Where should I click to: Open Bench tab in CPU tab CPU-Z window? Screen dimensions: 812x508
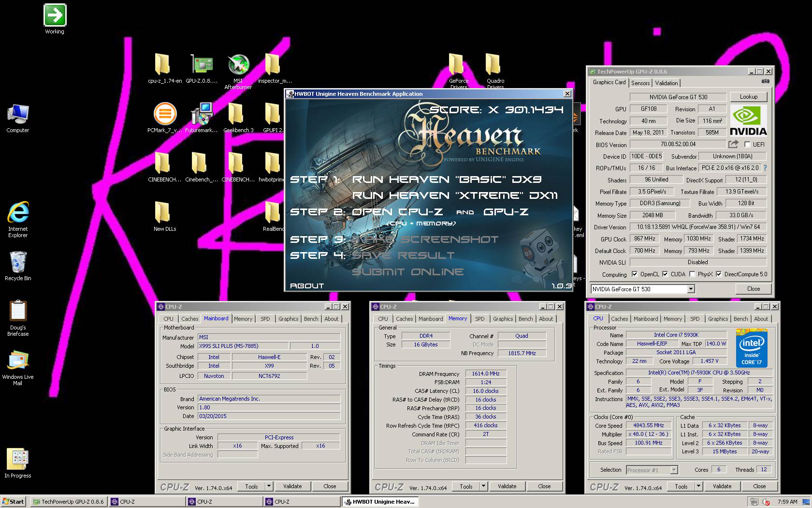click(x=740, y=319)
